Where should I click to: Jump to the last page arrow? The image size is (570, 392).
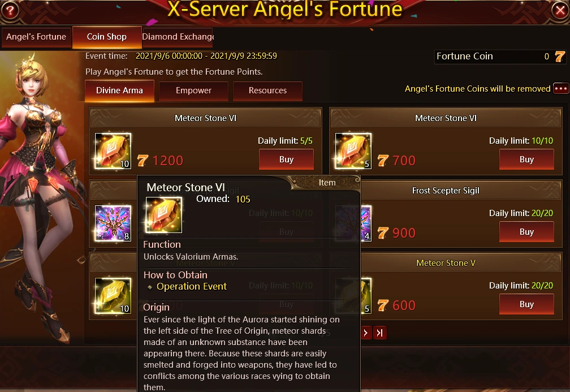(379, 333)
